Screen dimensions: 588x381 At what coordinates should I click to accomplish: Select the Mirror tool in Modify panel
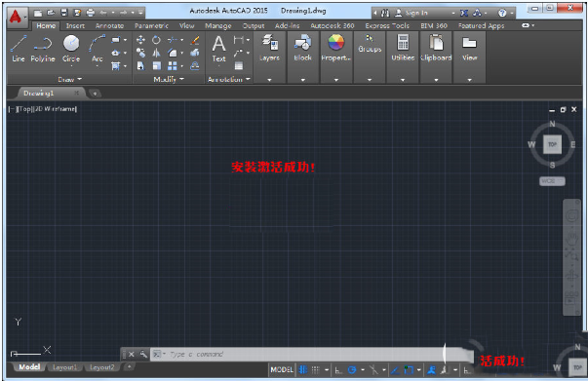[156, 53]
